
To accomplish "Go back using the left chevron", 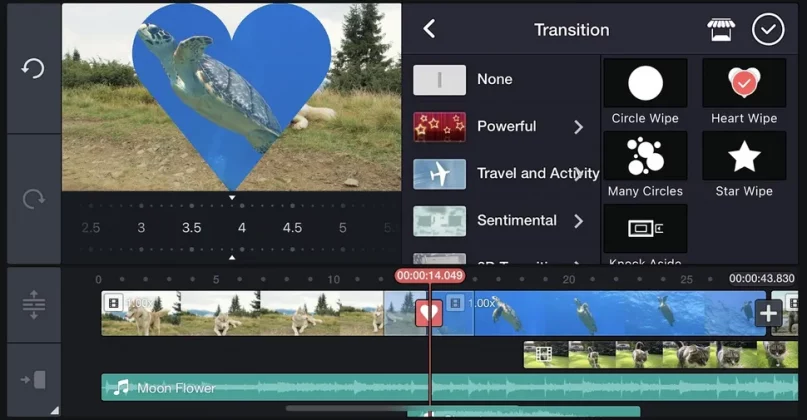I will tap(429, 29).
